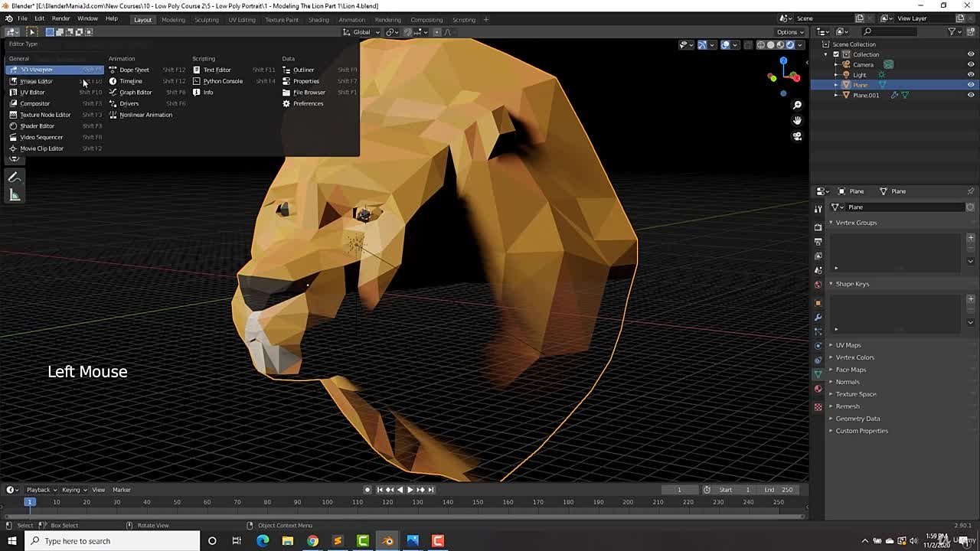980x551 pixels.
Task: Open the Material properties tab
Action: tap(818, 389)
